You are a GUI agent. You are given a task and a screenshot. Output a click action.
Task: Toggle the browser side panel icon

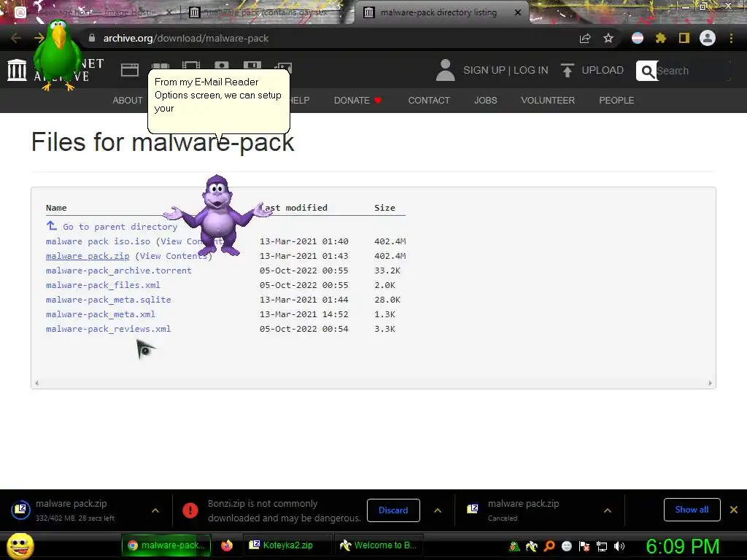point(684,38)
